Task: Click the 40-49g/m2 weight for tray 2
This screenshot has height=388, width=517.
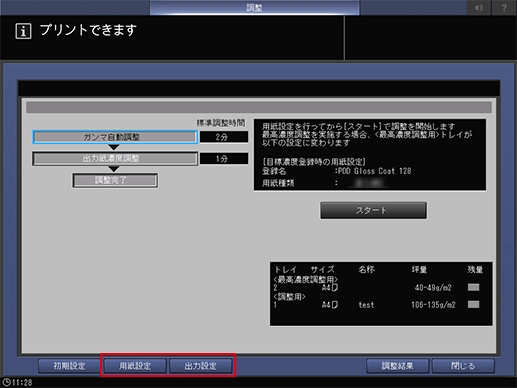Action: (x=433, y=288)
